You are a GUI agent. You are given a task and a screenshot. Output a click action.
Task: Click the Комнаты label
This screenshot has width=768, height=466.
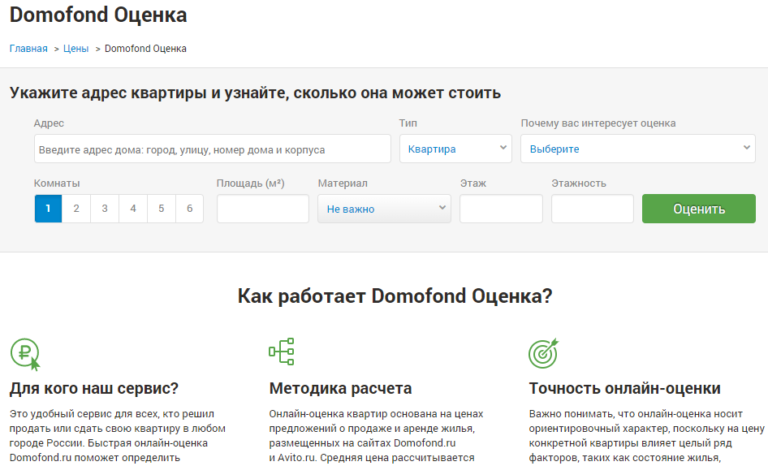click(57, 183)
